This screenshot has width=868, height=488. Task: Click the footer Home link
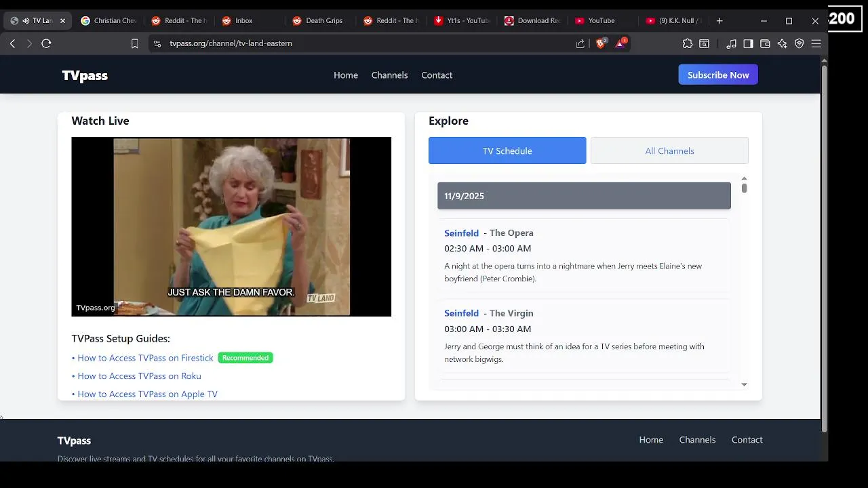(651, 440)
